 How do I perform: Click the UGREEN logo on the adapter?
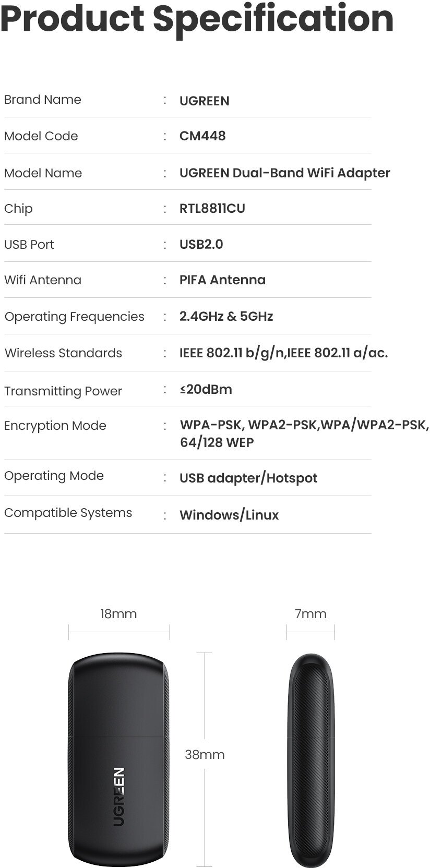click(x=119, y=797)
